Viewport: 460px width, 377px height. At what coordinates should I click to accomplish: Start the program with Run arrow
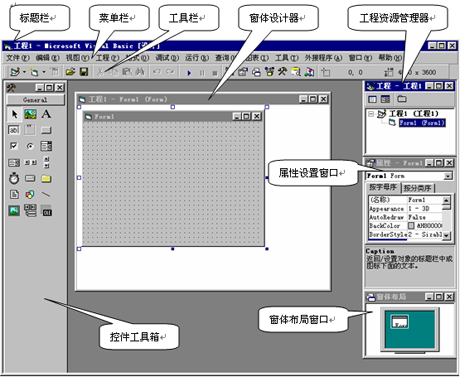click(189, 72)
